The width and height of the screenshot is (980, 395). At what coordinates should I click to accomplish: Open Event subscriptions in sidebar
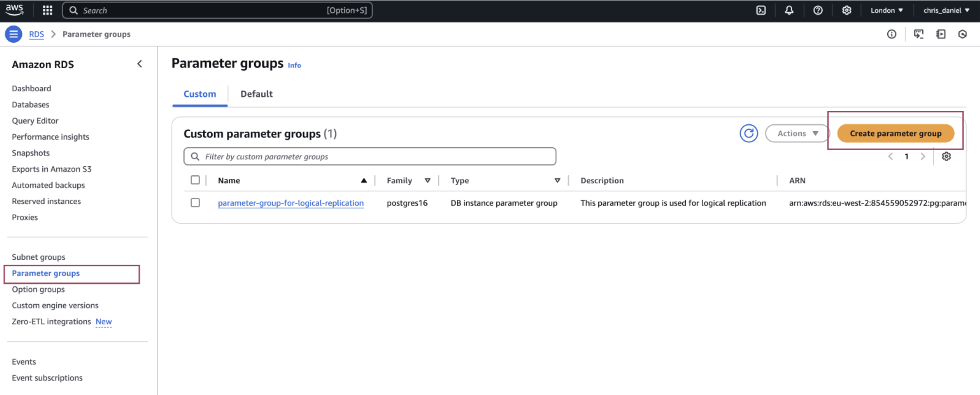(47, 378)
